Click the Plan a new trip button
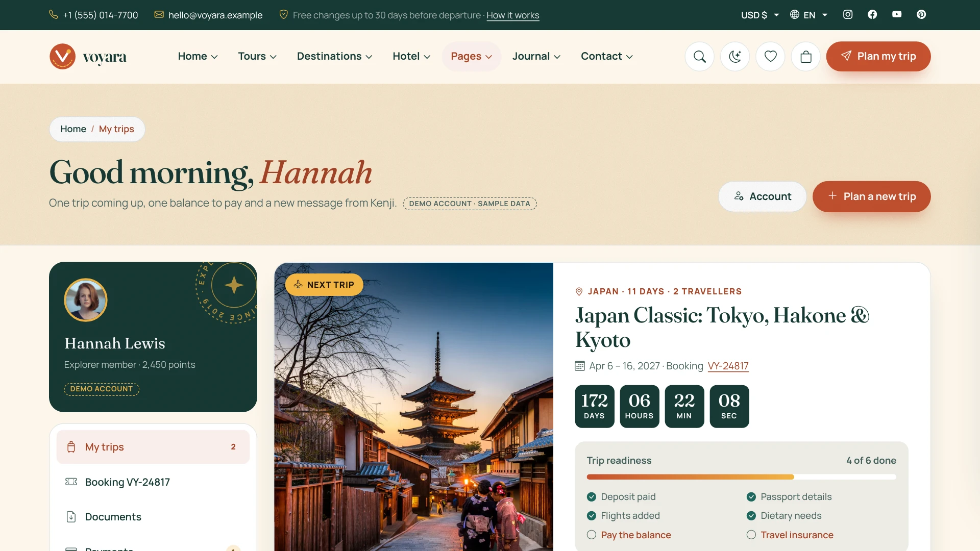Screen dimensions: 980x551 872,196
